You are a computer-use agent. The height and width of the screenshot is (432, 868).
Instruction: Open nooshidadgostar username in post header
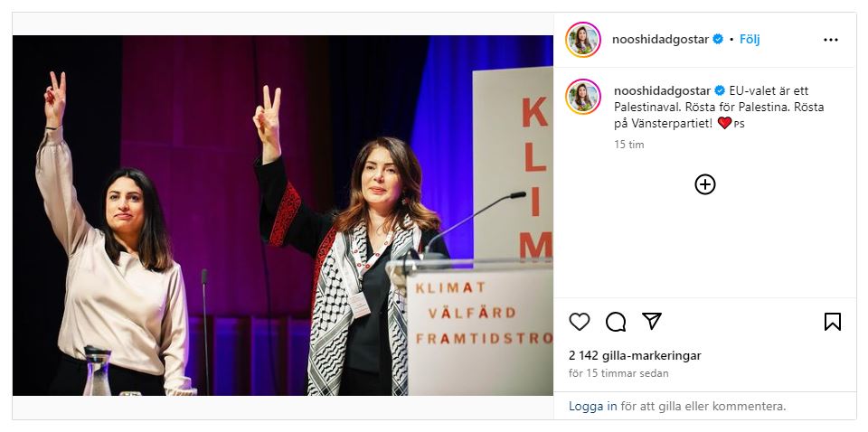660,39
